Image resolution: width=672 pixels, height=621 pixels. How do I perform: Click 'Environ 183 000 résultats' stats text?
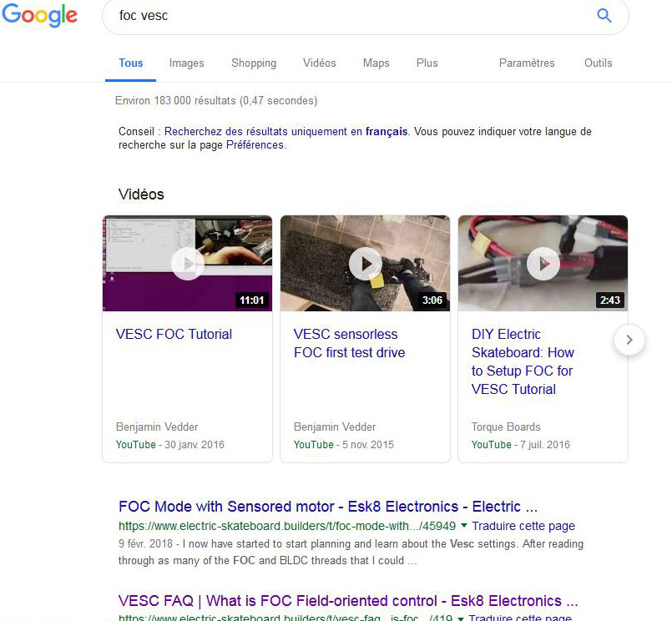tap(216, 100)
